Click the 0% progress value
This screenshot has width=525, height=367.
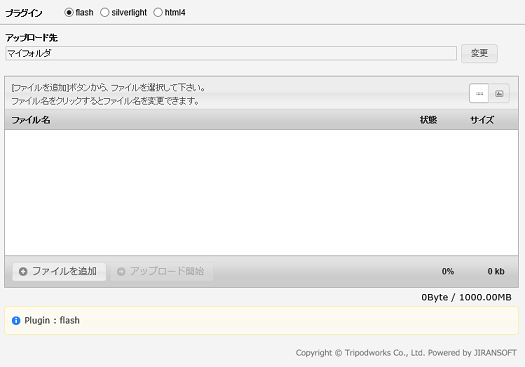coord(448,271)
